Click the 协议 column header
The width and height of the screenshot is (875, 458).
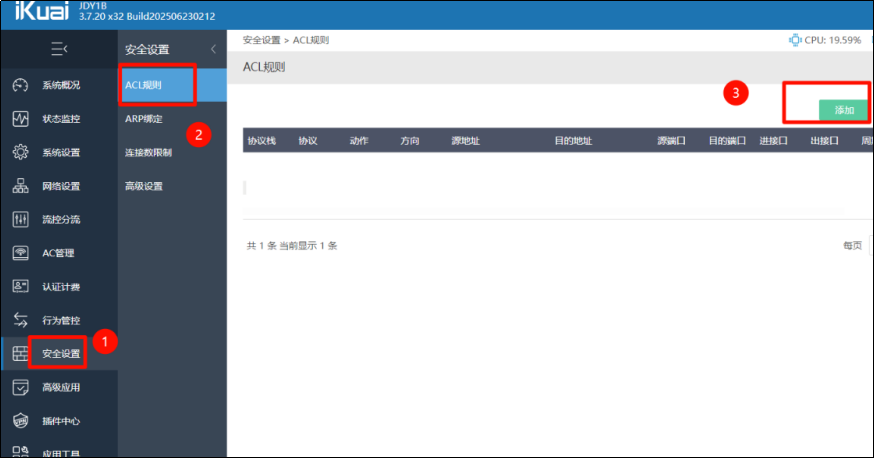click(x=307, y=141)
